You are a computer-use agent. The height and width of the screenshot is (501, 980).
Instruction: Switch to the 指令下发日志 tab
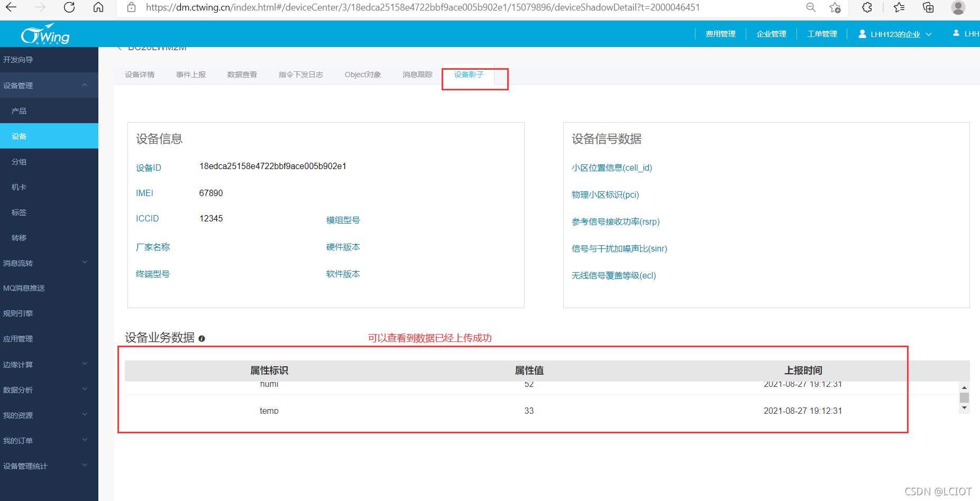(x=301, y=75)
